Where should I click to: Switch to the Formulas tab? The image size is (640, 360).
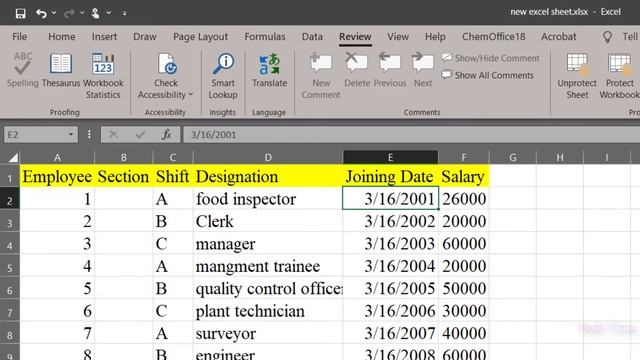[265, 37]
